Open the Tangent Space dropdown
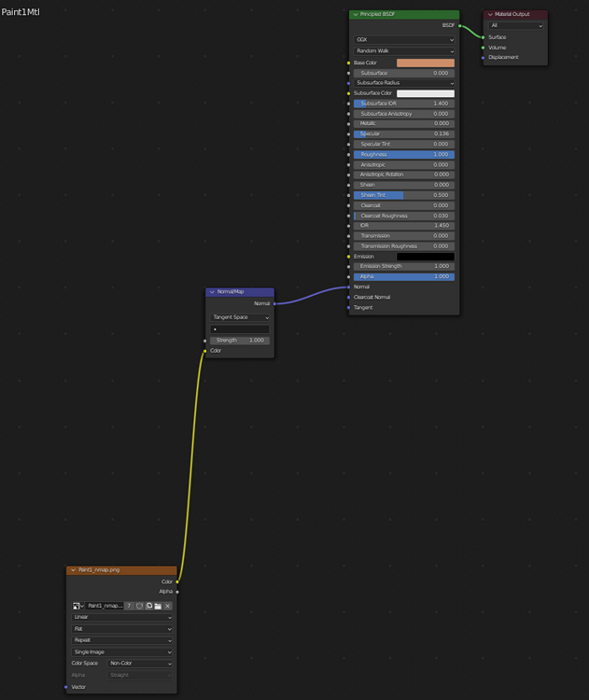Image resolution: width=589 pixels, height=700 pixels. 240,317
